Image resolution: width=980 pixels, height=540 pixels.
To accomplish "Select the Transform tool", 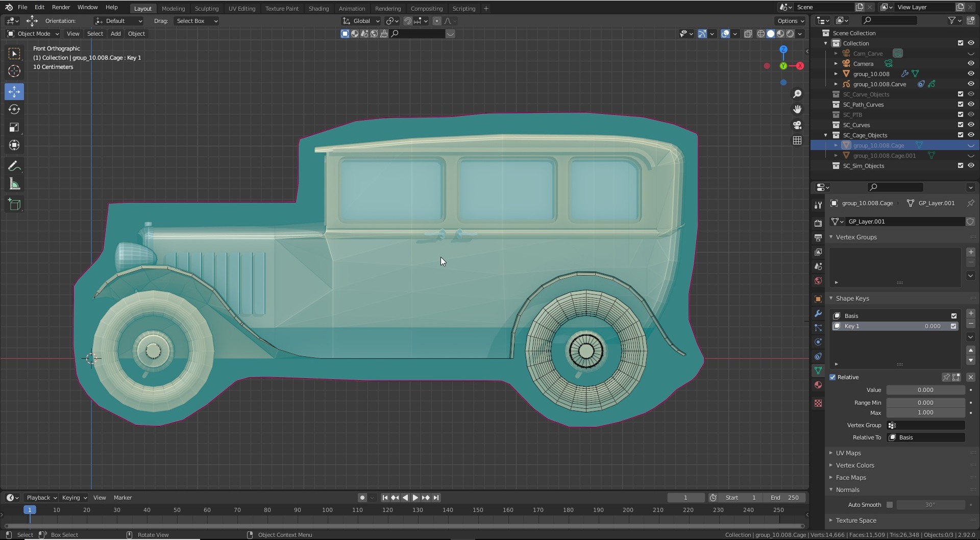I will pos(14,145).
